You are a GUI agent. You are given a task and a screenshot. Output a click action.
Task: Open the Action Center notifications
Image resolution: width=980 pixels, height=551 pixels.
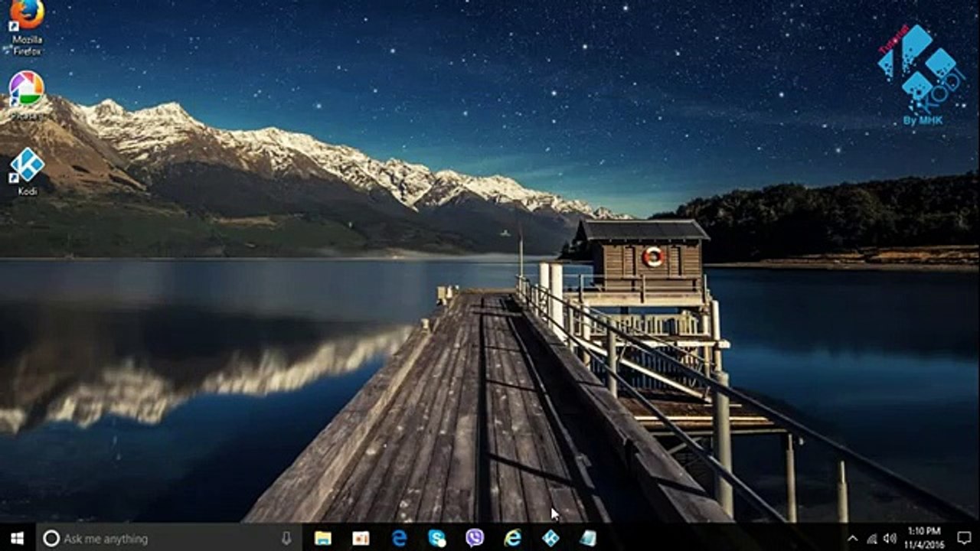tap(964, 538)
